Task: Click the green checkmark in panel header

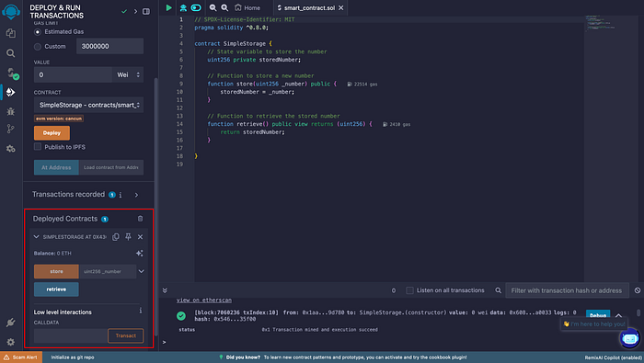Action: pos(124,11)
